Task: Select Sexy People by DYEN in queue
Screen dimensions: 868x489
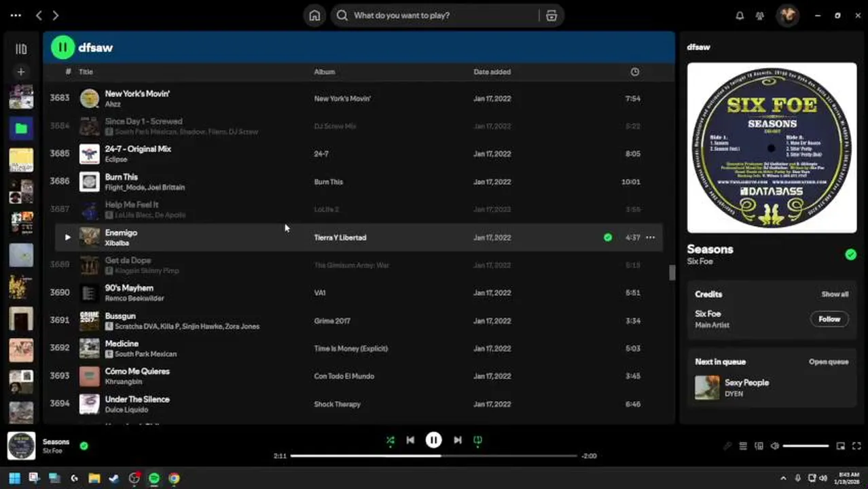Action: click(x=772, y=388)
